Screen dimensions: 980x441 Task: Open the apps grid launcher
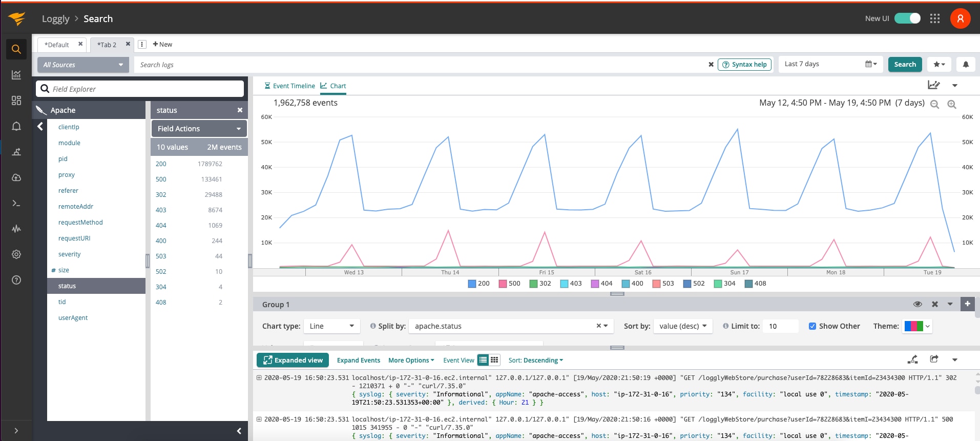935,18
